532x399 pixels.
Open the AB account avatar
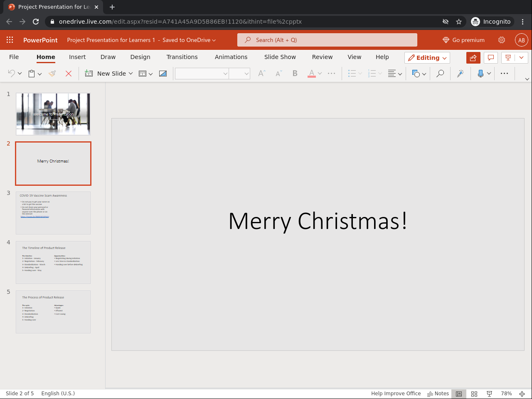522,40
